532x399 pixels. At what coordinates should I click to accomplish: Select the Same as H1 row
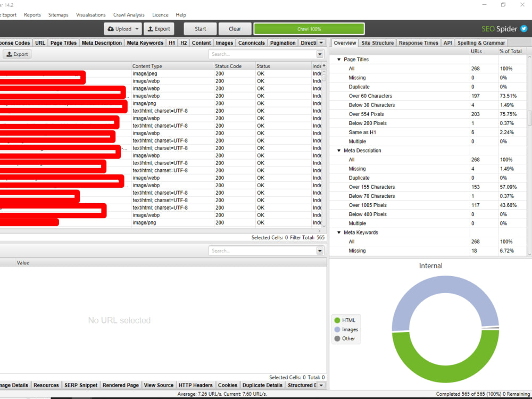pos(428,132)
